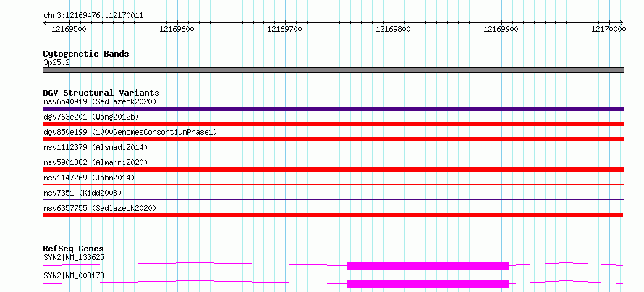This screenshot has width=644, height=292.
Task: Open variant dgv763e201 (Wong2012b) label
Action: 91,117
